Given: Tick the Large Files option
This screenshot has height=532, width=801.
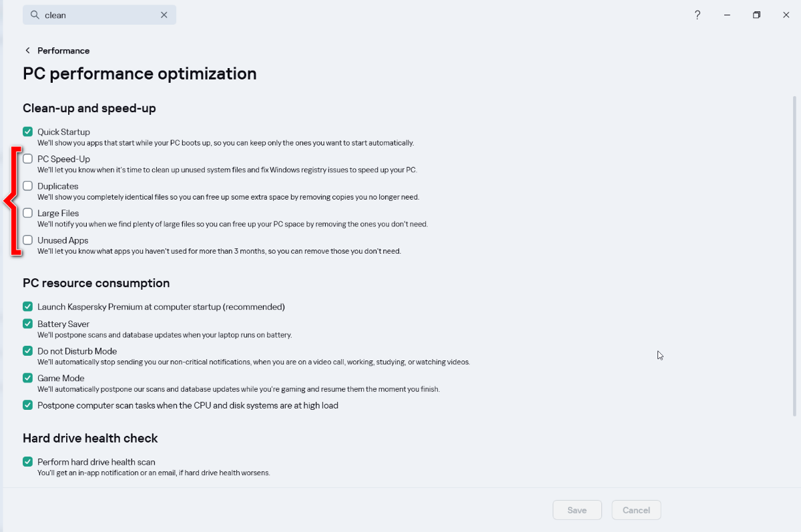Looking at the screenshot, I should click(28, 213).
